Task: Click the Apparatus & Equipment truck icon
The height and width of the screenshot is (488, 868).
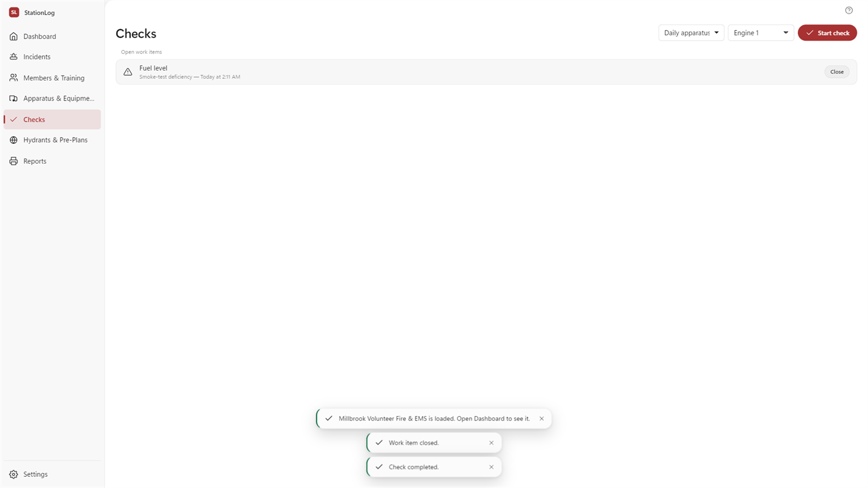Action: click(x=14, y=99)
